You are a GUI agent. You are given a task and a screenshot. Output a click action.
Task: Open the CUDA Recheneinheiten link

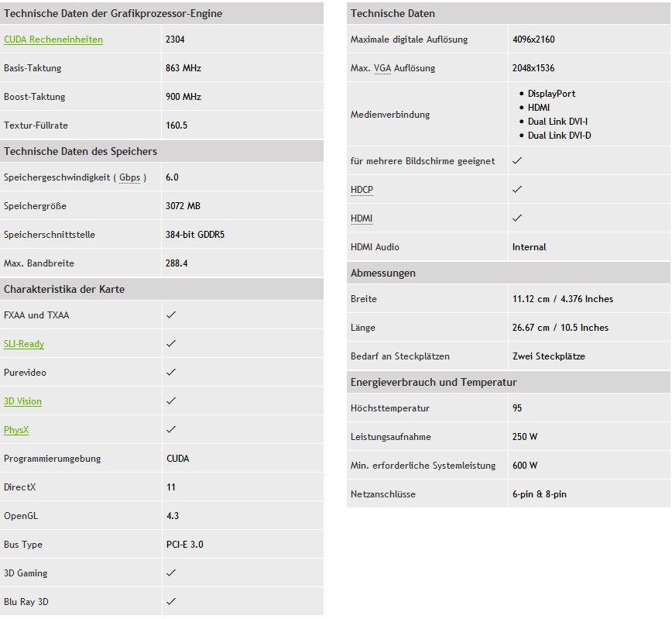(53, 40)
